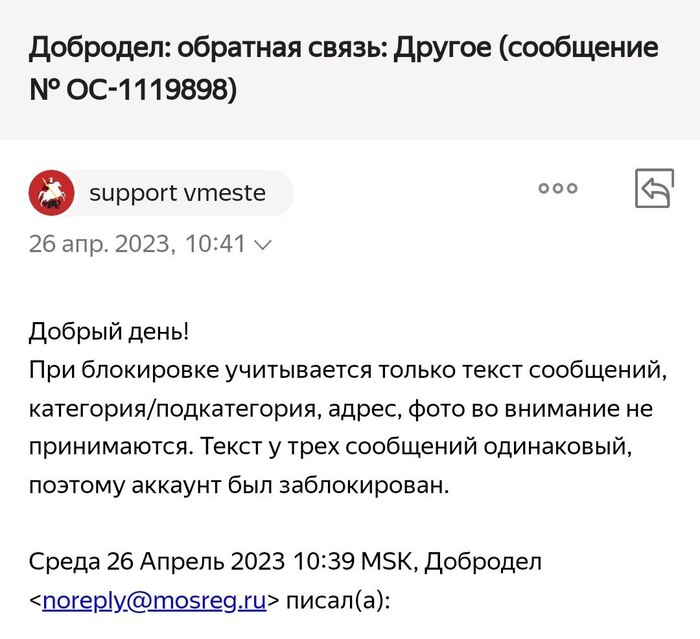Click quoted date "Среда 26 Апрель 2023"

pyautogui.click(x=157, y=563)
